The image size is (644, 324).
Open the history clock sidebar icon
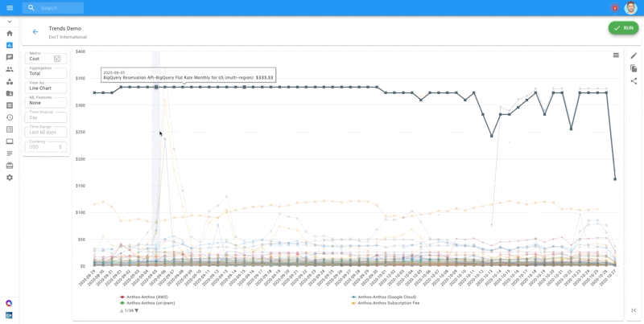coord(10,117)
